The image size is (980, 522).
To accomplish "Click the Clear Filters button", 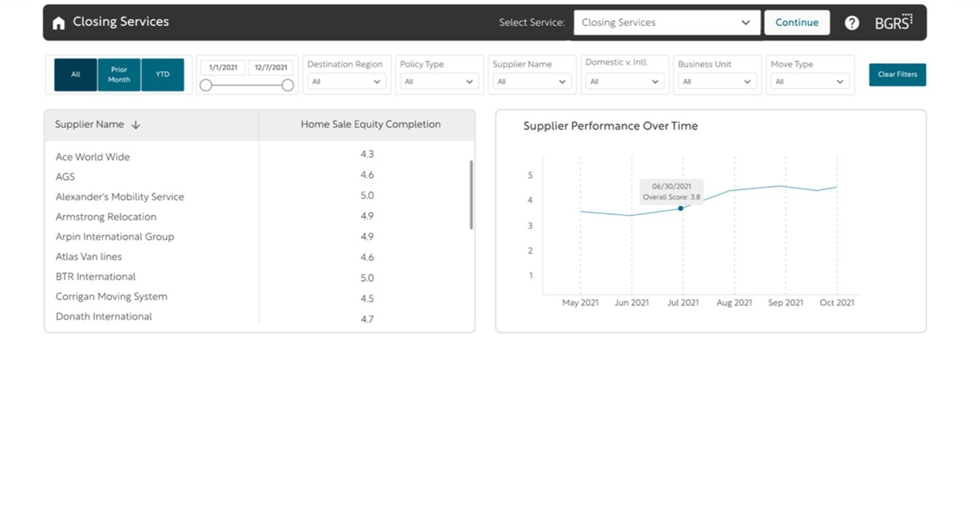I will (897, 74).
